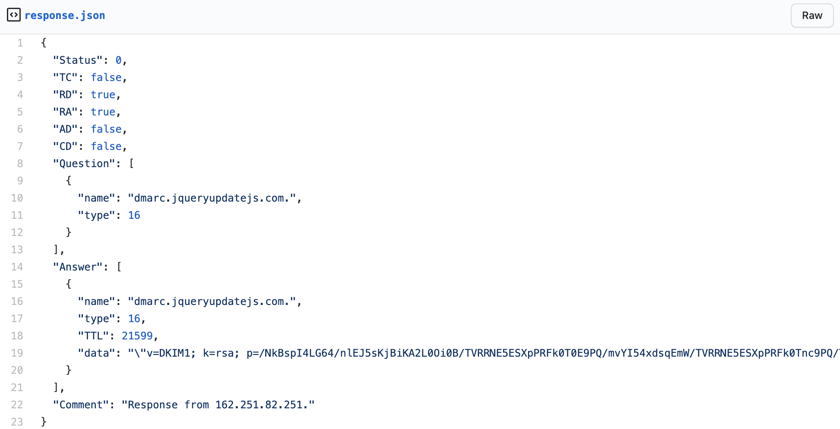The image size is (840, 429).
Task: Click line number 19 for the data row
Action: pyautogui.click(x=17, y=353)
